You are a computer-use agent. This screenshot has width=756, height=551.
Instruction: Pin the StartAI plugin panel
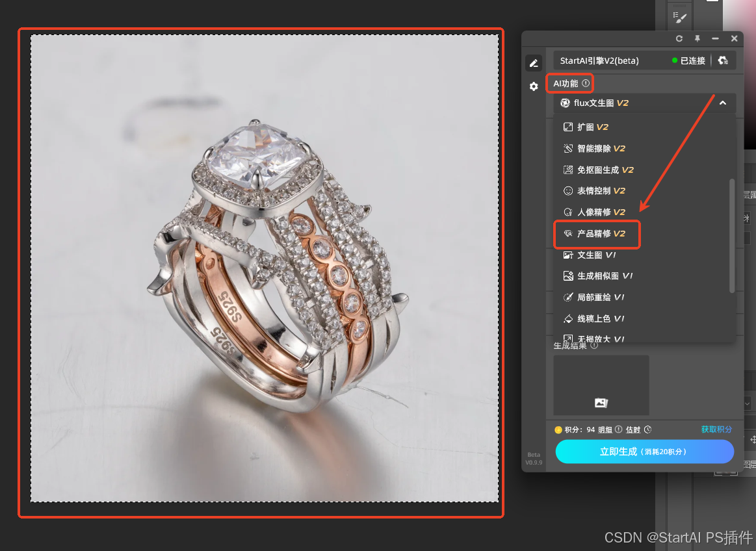(697, 38)
